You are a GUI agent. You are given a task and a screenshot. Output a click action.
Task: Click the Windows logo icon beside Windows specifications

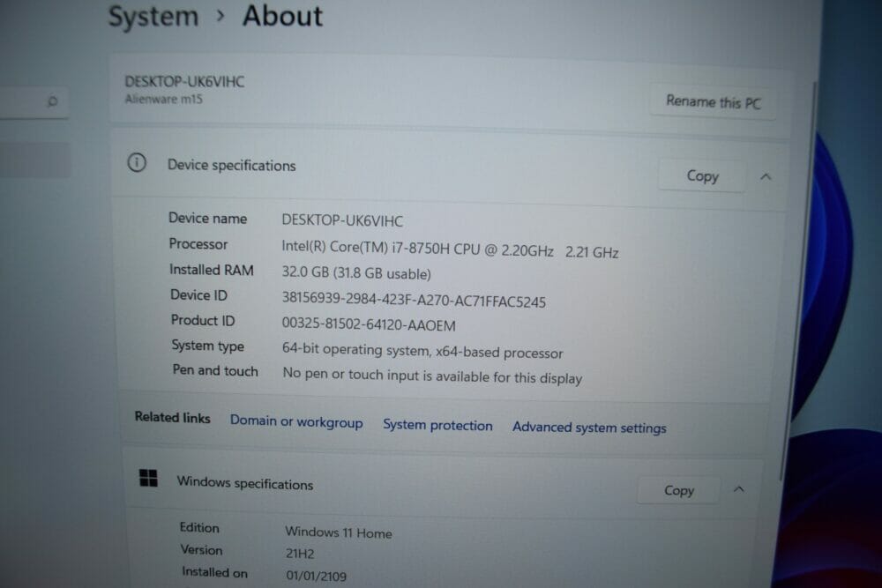point(148,479)
